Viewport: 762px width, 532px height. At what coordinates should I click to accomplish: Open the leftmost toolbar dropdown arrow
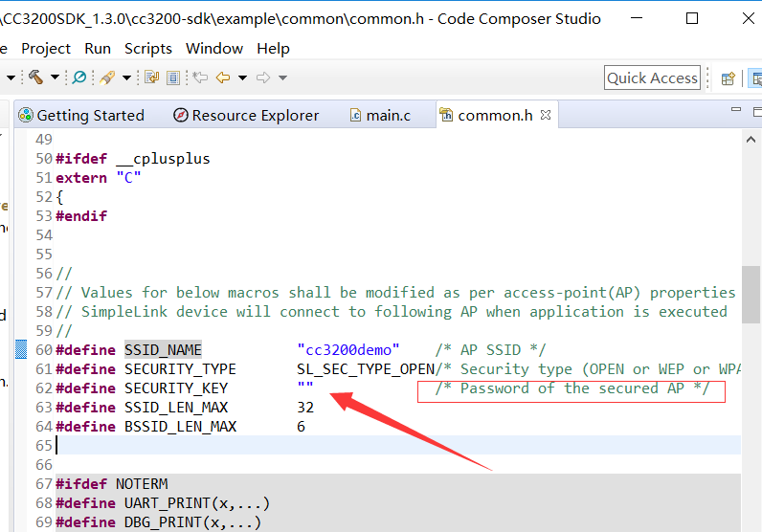coord(11,78)
